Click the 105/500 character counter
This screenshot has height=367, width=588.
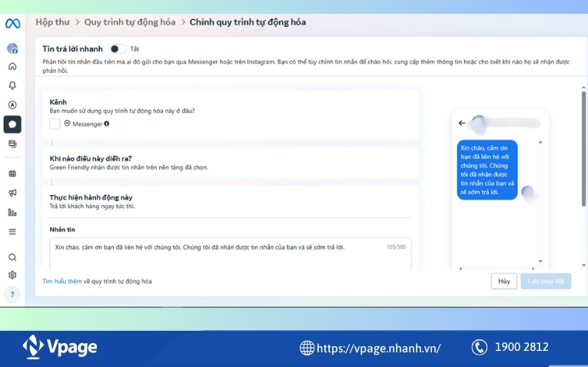click(396, 246)
